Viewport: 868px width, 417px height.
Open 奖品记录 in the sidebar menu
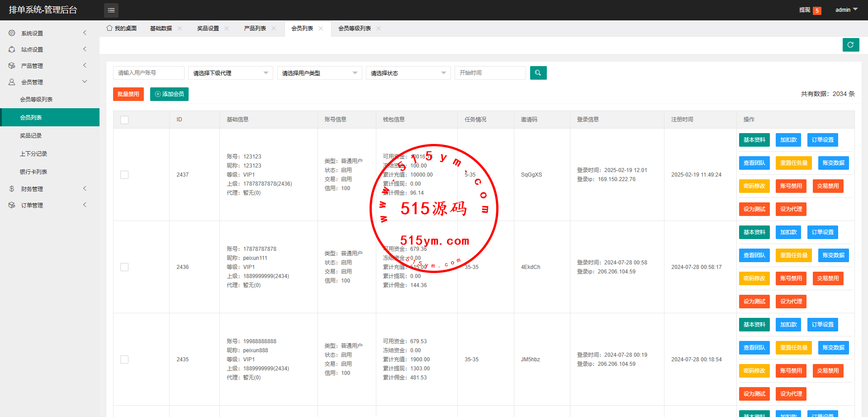[x=31, y=136]
